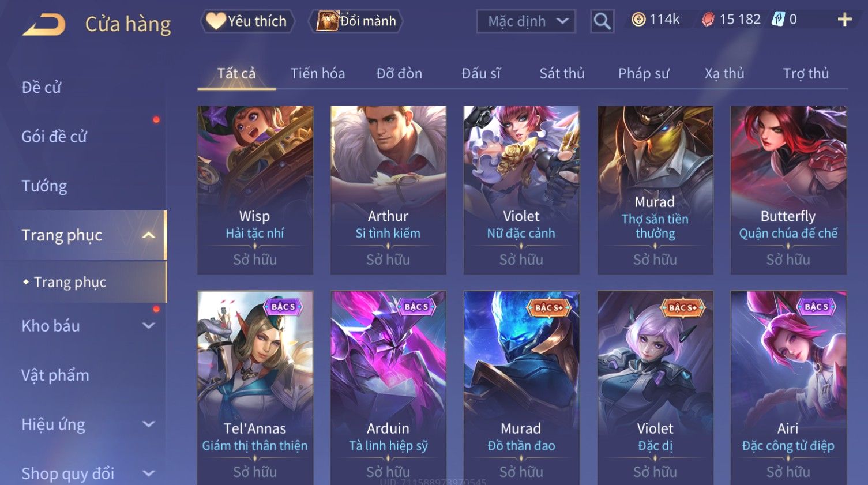Open the search magnifier icon

[602, 22]
